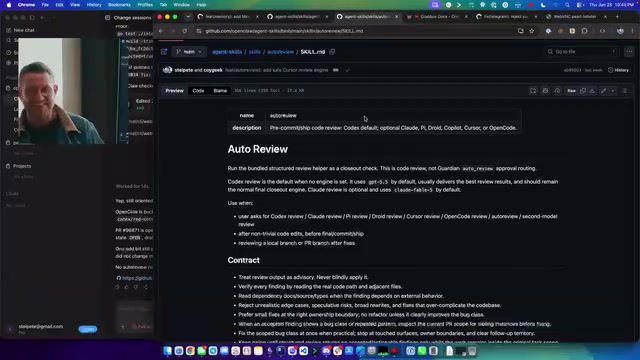Click the Auto Review heading
The height and width of the screenshot is (360, 640).
258,149
